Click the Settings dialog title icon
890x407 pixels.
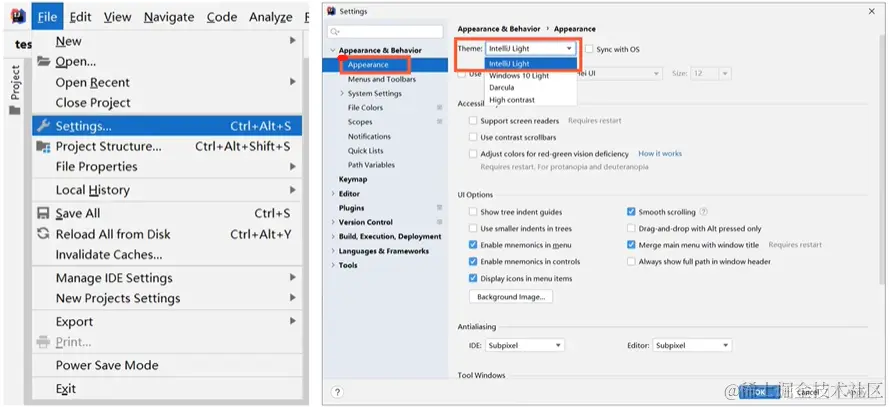click(x=333, y=11)
